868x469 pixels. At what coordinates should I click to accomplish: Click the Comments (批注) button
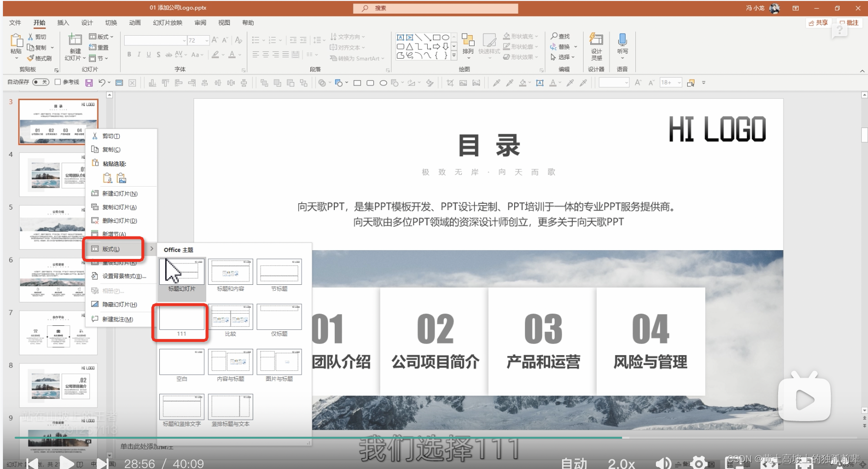(x=849, y=22)
